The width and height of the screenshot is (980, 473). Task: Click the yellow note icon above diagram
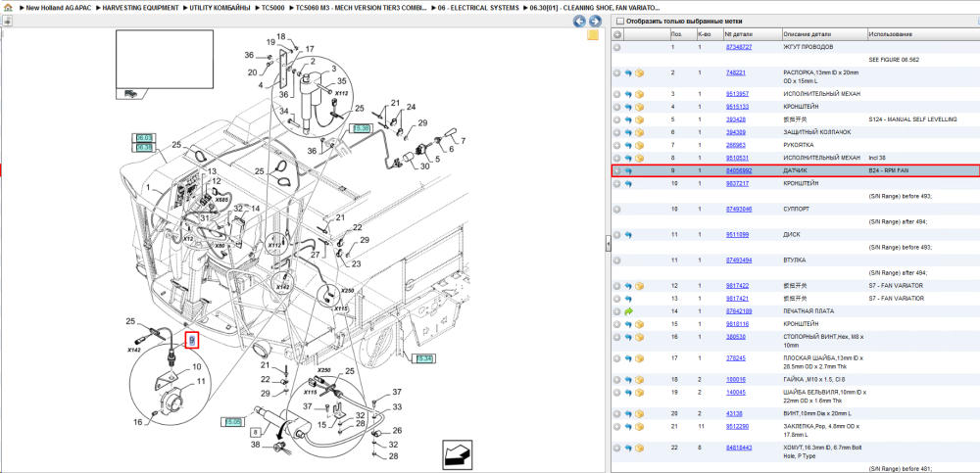[x=593, y=35]
